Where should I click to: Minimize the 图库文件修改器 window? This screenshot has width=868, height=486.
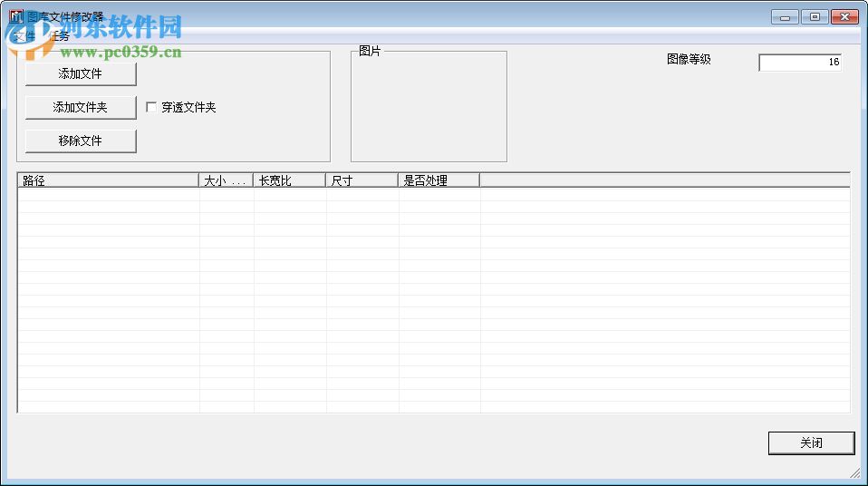click(785, 17)
